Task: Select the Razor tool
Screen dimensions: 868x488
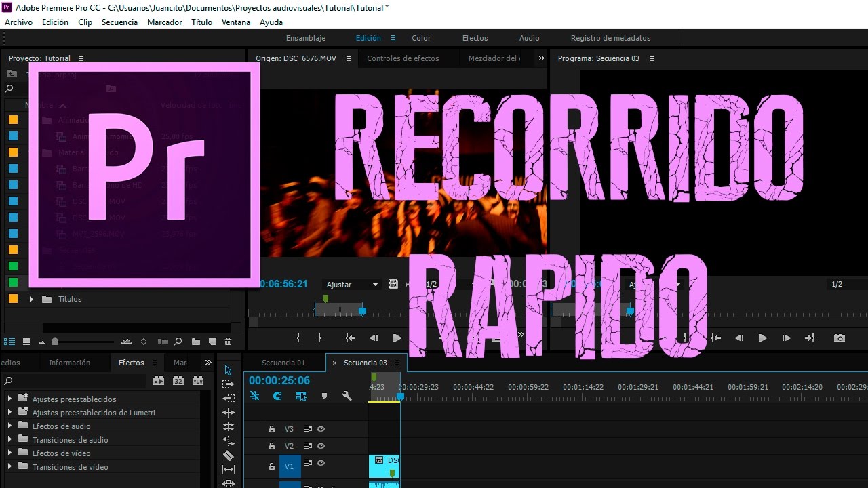Action: point(229,455)
